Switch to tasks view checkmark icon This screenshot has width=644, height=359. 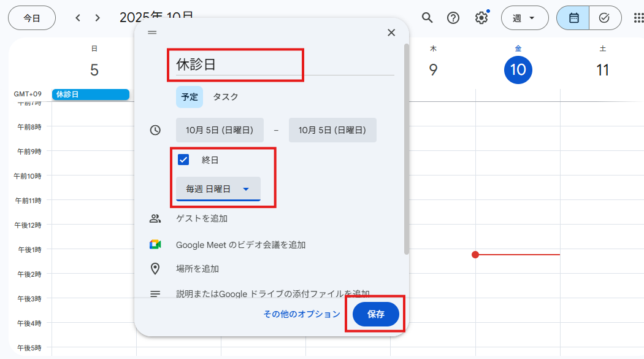(604, 18)
